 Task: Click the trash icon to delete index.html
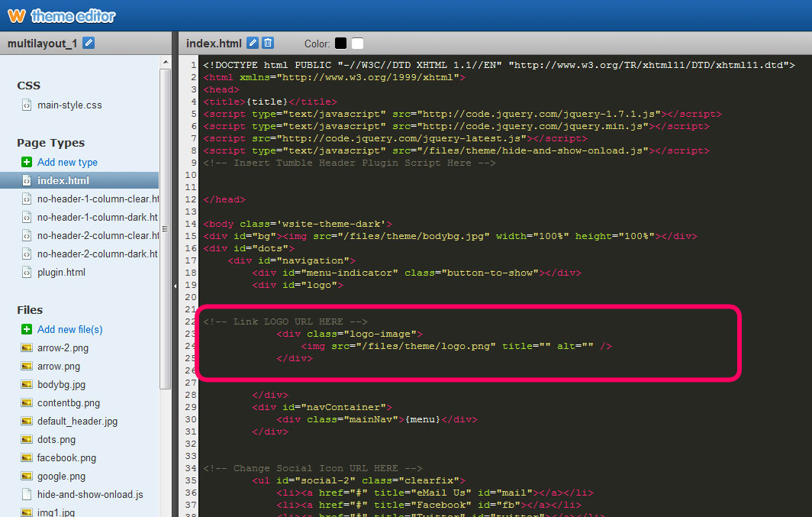pyautogui.click(x=268, y=44)
